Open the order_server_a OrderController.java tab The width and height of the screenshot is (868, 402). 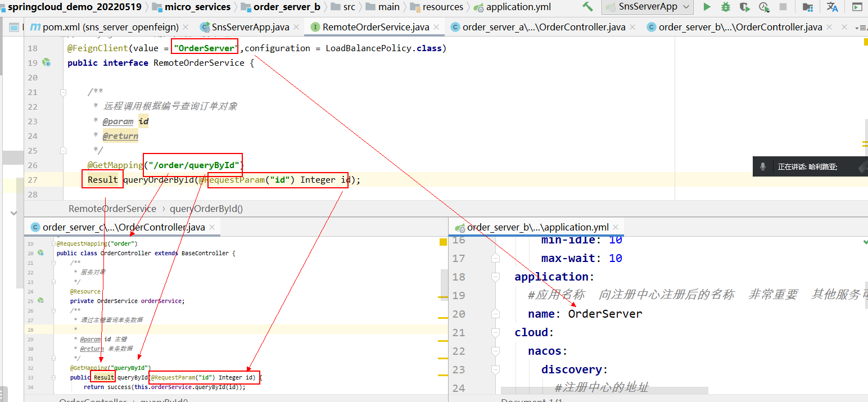click(x=544, y=27)
